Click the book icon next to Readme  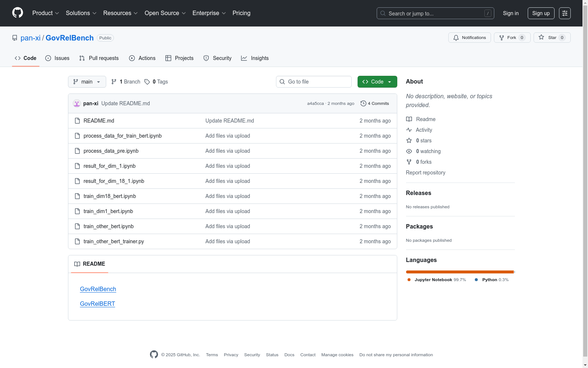click(x=409, y=119)
